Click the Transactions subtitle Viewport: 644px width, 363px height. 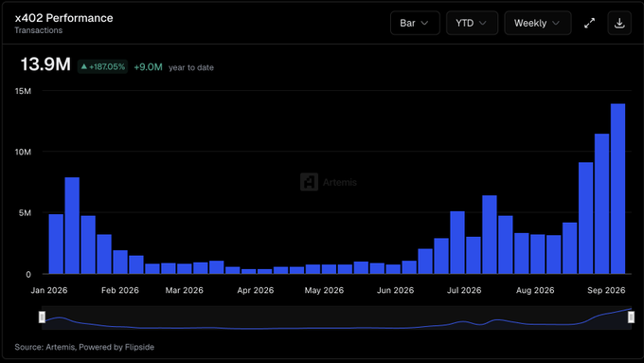[x=39, y=30]
